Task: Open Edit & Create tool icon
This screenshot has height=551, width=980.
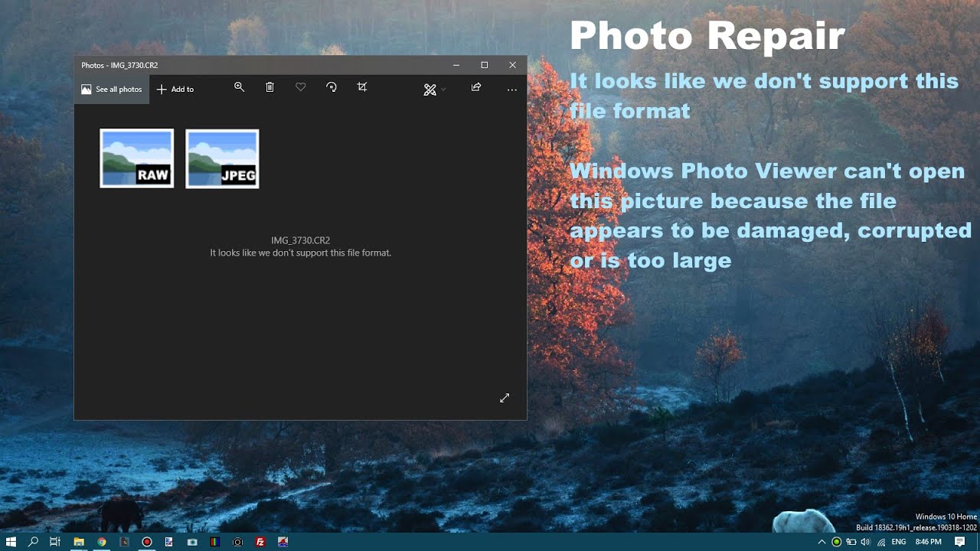Action: (430, 90)
